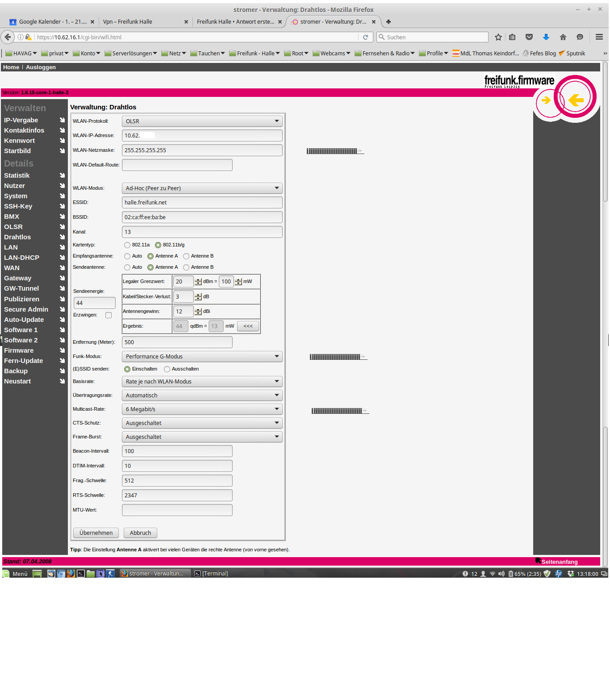This screenshot has width=610, height=700.
Task: Enable the Erzwingen checkbox
Action: (109, 315)
